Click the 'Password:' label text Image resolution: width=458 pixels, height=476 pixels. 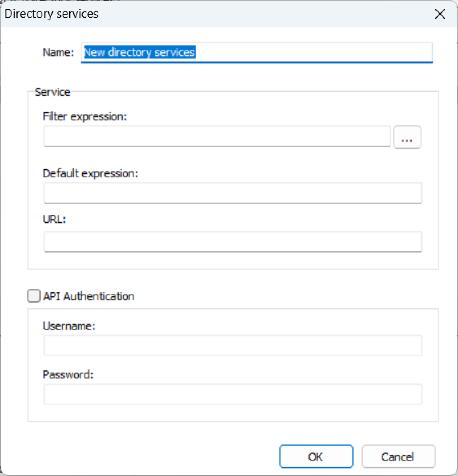(68, 375)
